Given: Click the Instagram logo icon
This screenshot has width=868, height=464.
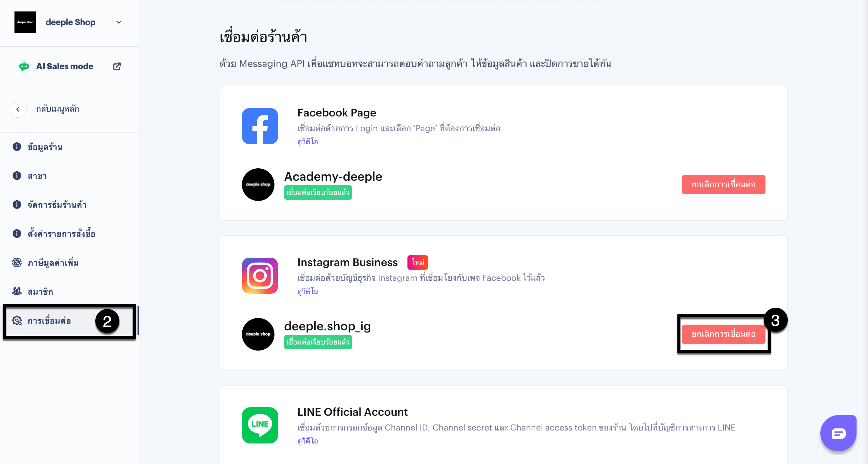Looking at the screenshot, I should 260,276.
